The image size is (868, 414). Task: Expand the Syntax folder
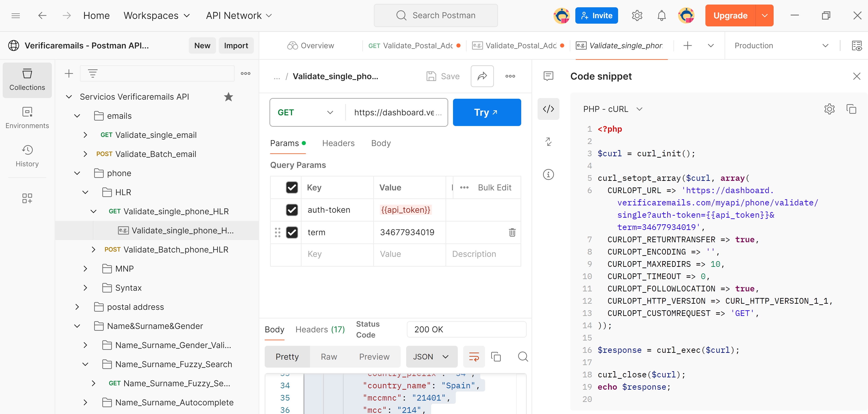[85, 288]
